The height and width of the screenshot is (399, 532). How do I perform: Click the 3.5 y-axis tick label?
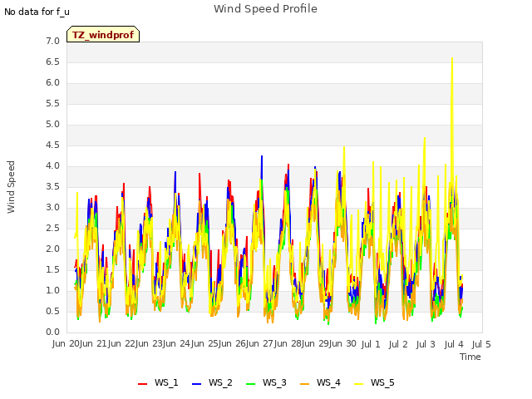[x=52, y=186]
